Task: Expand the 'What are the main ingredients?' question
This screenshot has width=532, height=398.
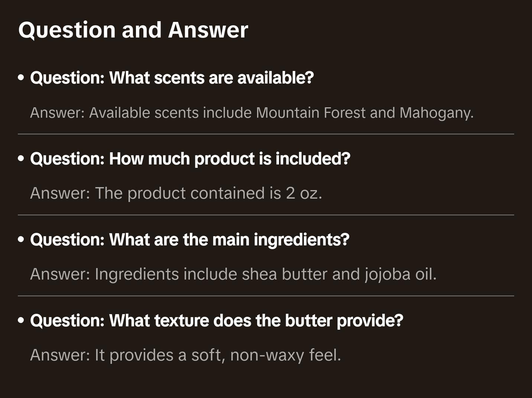Action: (x=189, y=240)
